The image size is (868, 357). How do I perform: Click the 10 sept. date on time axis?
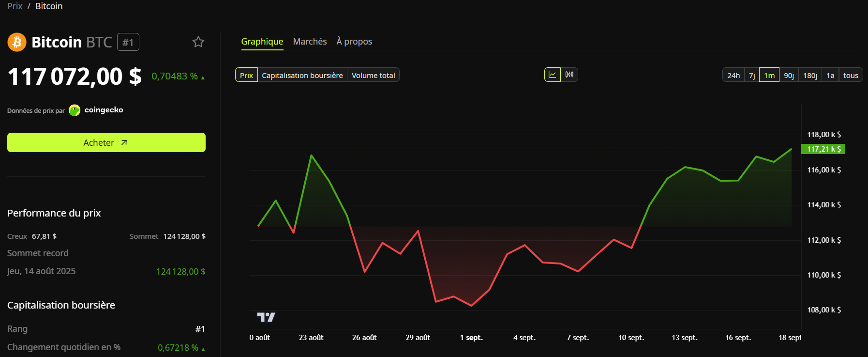pos(631,338)
